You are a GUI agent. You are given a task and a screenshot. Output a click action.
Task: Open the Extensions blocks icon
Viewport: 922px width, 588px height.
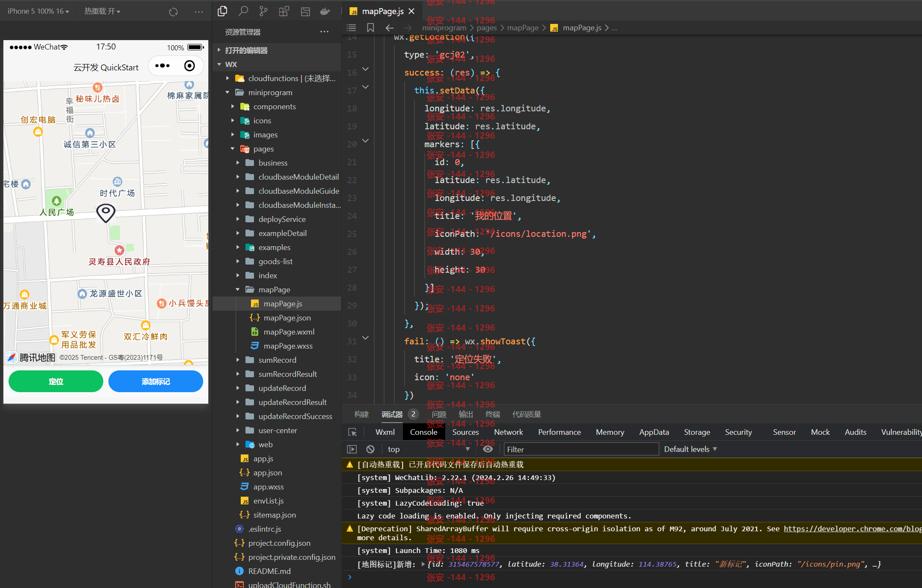[x=284, y=12]
